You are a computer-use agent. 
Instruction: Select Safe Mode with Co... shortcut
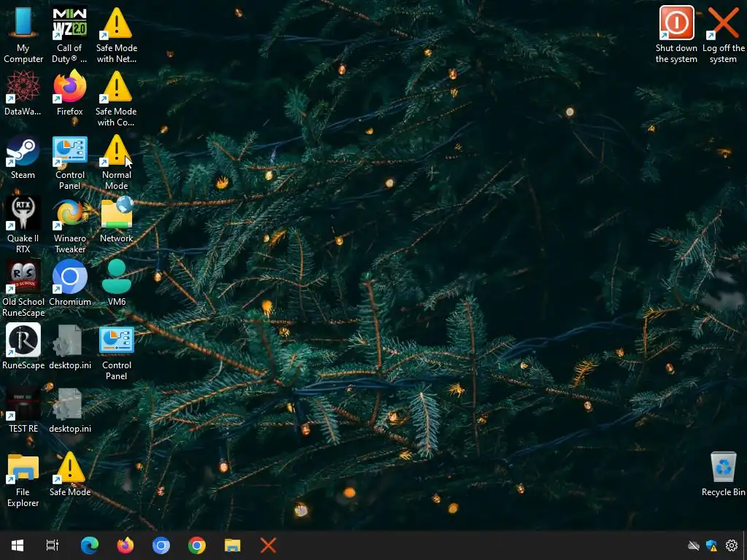pos(117,98)
